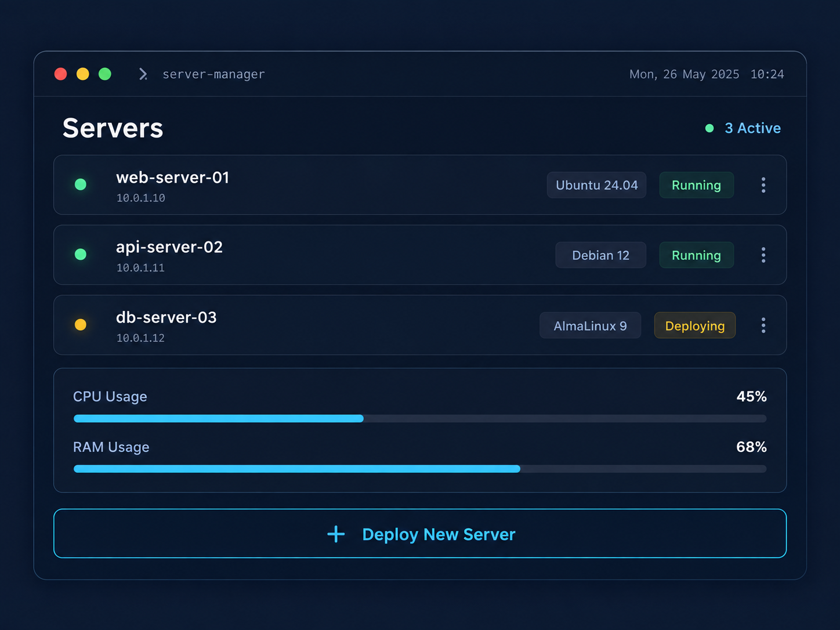The height and width of the screenshot is (630, 840).
Task: Click the clock time 10:24
Action: pyautogui.click(x=767, y=74)
